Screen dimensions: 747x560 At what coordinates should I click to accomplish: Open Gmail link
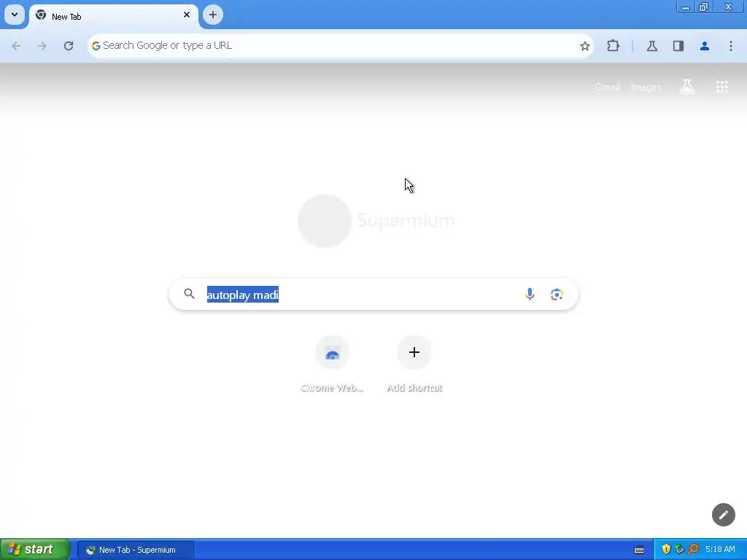608,87
